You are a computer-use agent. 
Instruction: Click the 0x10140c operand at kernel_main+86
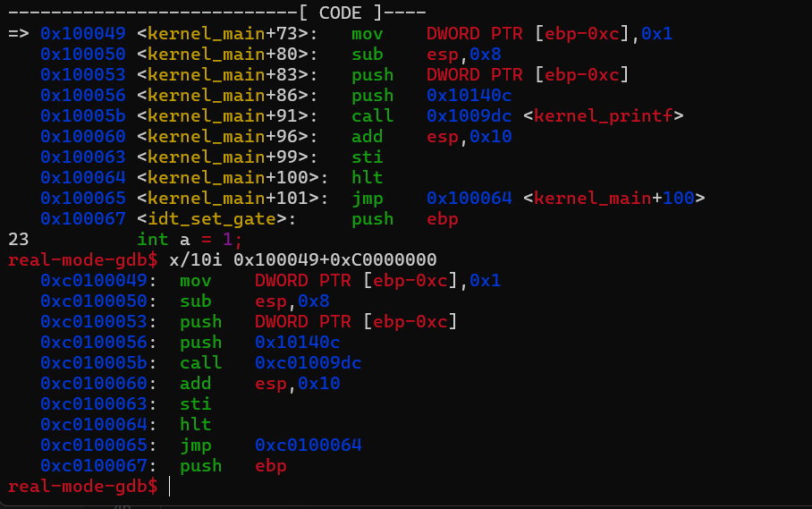[469, 96]
